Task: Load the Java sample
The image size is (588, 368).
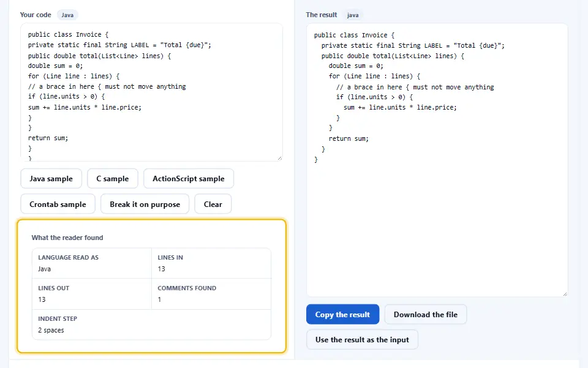Action: tap(51, 179)
